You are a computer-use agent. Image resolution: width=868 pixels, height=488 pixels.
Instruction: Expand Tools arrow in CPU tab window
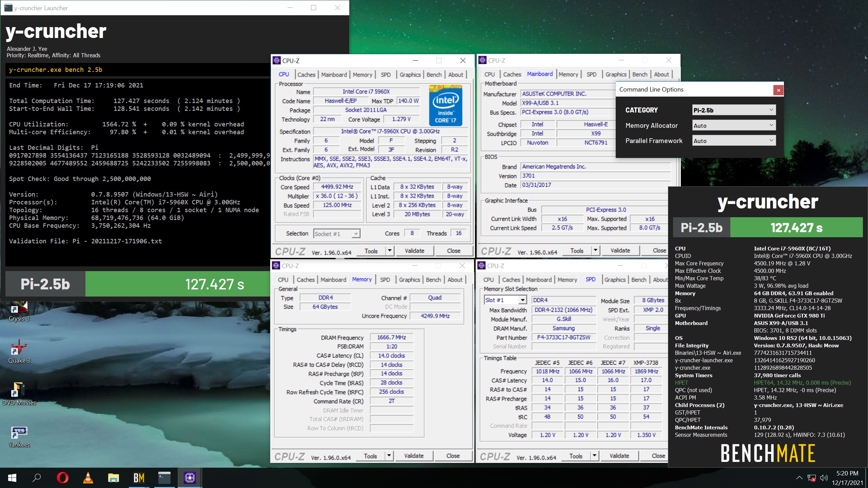point(390,251)
